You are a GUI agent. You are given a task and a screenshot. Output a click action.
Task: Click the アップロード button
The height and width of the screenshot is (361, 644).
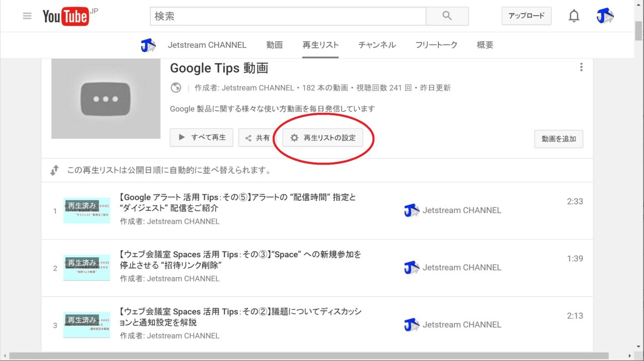526,16
